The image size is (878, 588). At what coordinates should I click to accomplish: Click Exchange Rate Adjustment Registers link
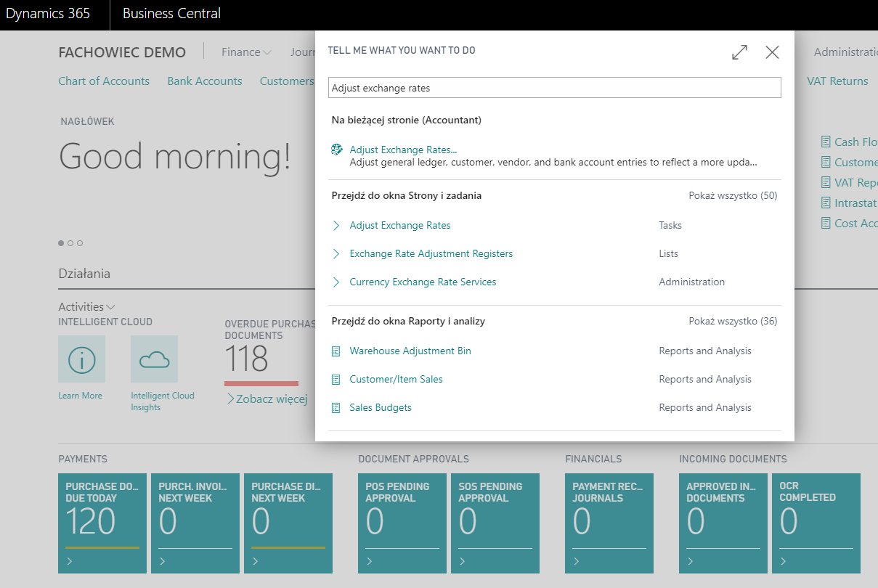coord(431,254)
